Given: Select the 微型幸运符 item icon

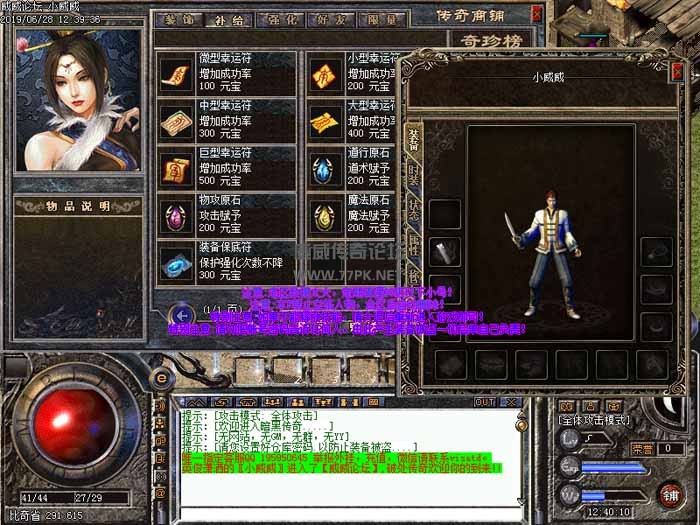Looking at the screenshot, I should coord(175,75).
